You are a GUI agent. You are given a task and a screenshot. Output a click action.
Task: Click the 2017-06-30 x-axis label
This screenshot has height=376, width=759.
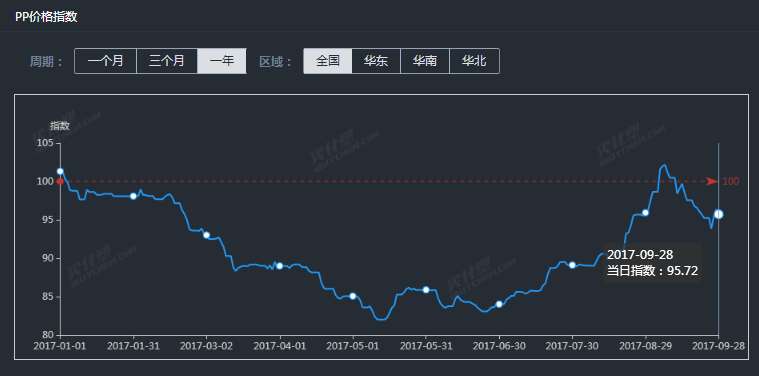(499, 346)
